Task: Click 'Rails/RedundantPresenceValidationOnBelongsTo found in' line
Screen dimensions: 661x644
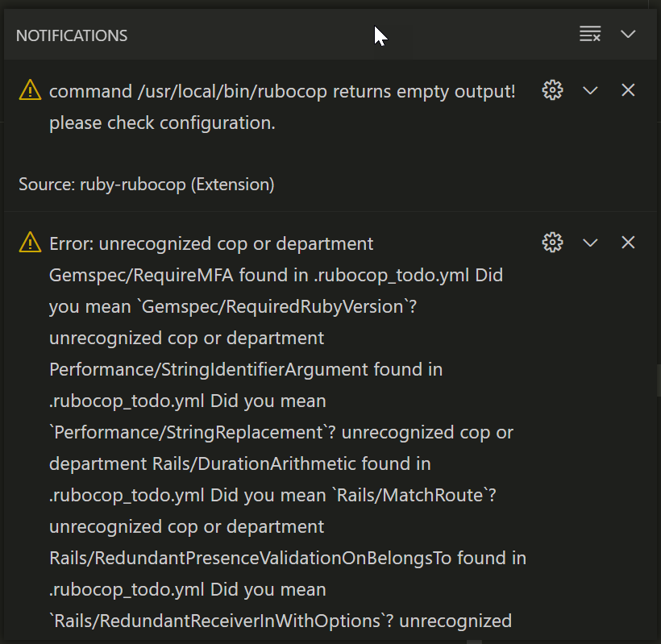Action: coord(288,559)
